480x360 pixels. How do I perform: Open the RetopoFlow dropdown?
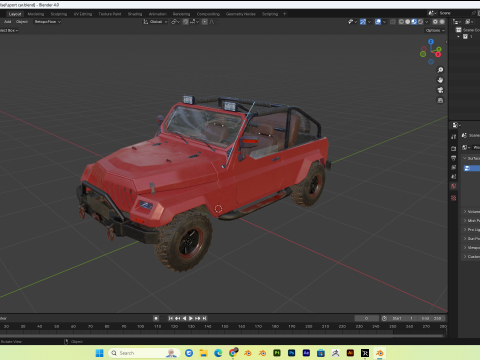coord(48,22)
